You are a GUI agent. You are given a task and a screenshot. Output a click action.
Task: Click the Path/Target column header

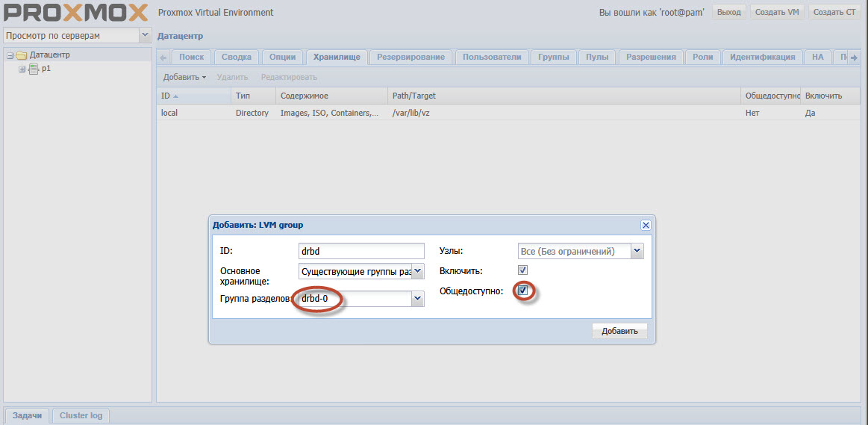[565, 96]
